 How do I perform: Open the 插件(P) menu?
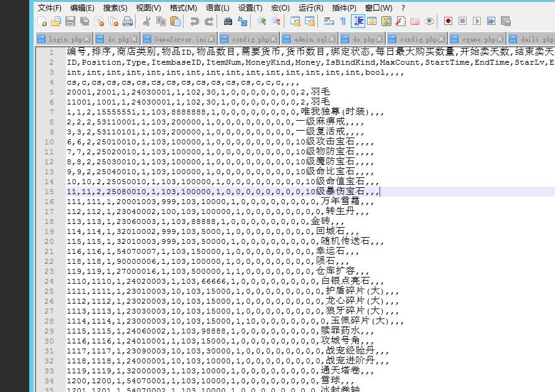344,7
